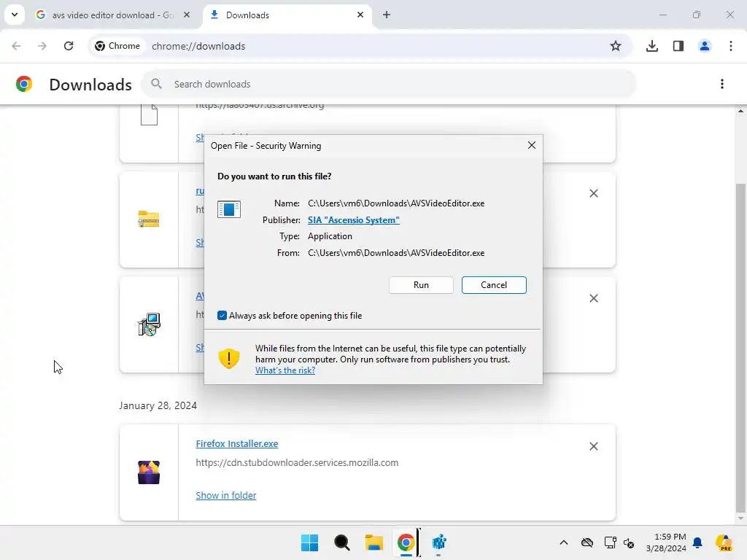
Task: Click the Firefox installer file icon
Action: click(x=149, y=472)
